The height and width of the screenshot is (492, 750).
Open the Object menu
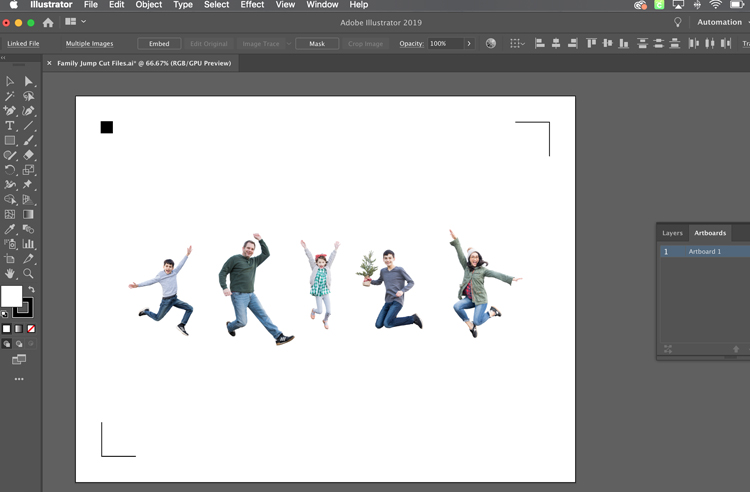(149, 5)
